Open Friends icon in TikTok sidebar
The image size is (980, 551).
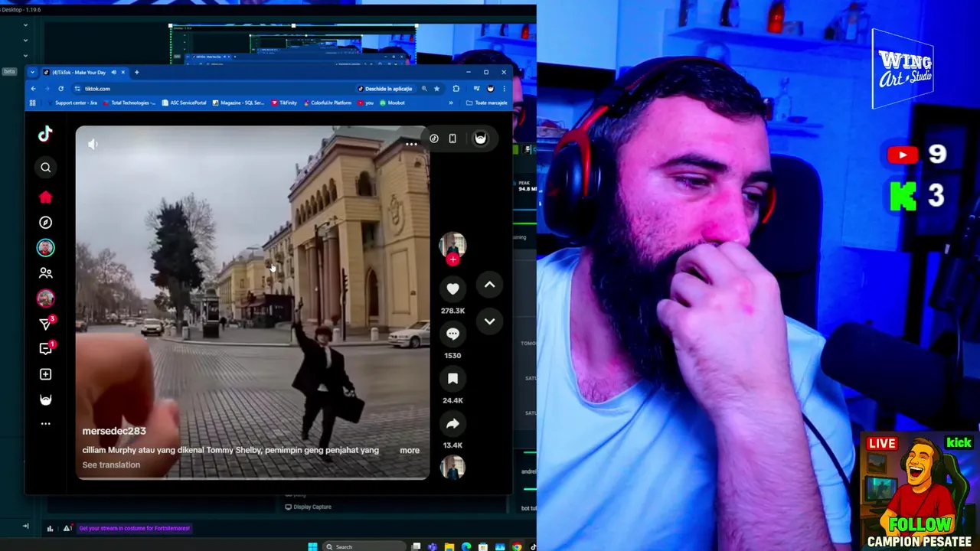tap(45, 272)
